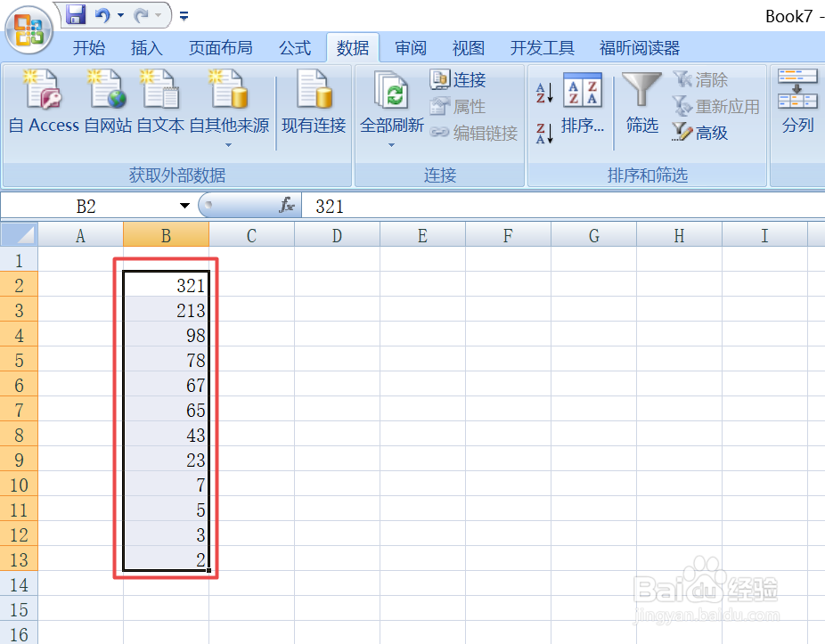Viewport: 825px width, 644px height.
Task: Go to the 视图 tab
Action: click(469, 48)
